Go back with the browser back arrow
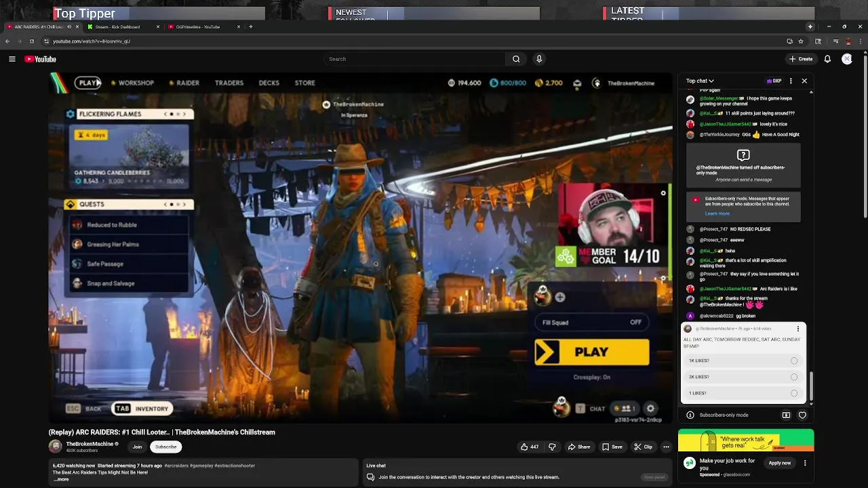The height and width of the screenshot is (488, 868). pos(7,41)
